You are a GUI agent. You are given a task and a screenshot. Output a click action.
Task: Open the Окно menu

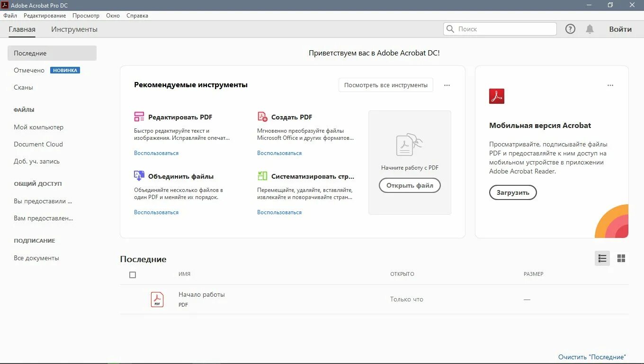[113, 16]
